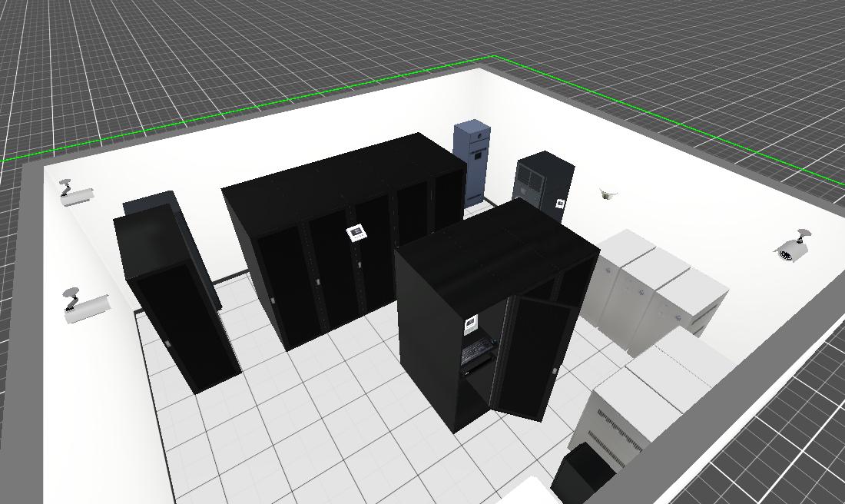Select the white tag on dark AC cabinet
This screenshot has width=845, height=504.
click(560, 203)
